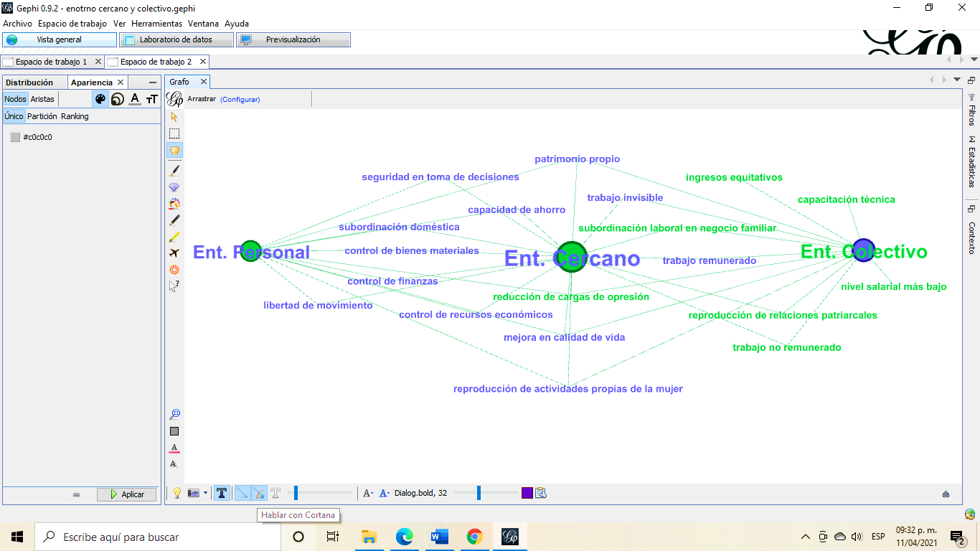The height and width of the screenshot is (551, 980).
Task: Select the paintbrush node painter tool
Action: pos(174,171)
